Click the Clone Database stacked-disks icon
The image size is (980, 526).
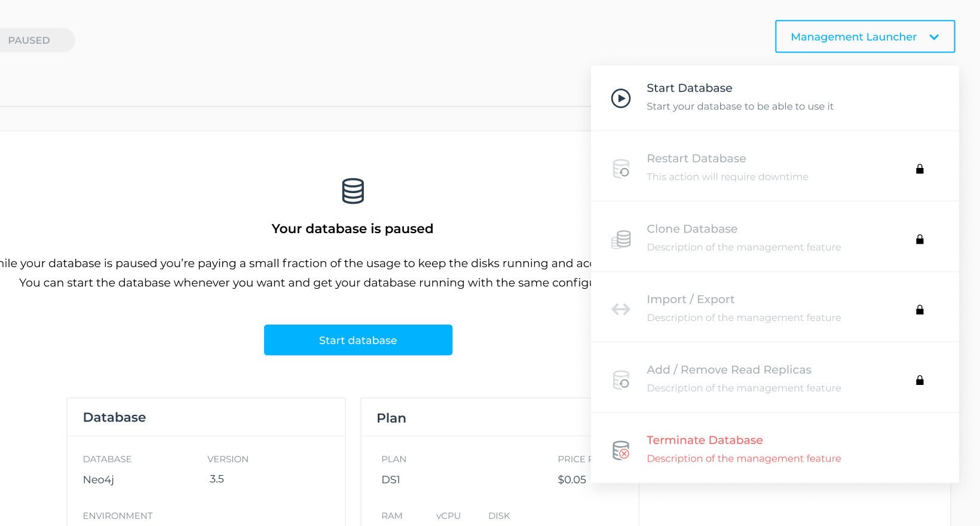click(x=621, y=239)
